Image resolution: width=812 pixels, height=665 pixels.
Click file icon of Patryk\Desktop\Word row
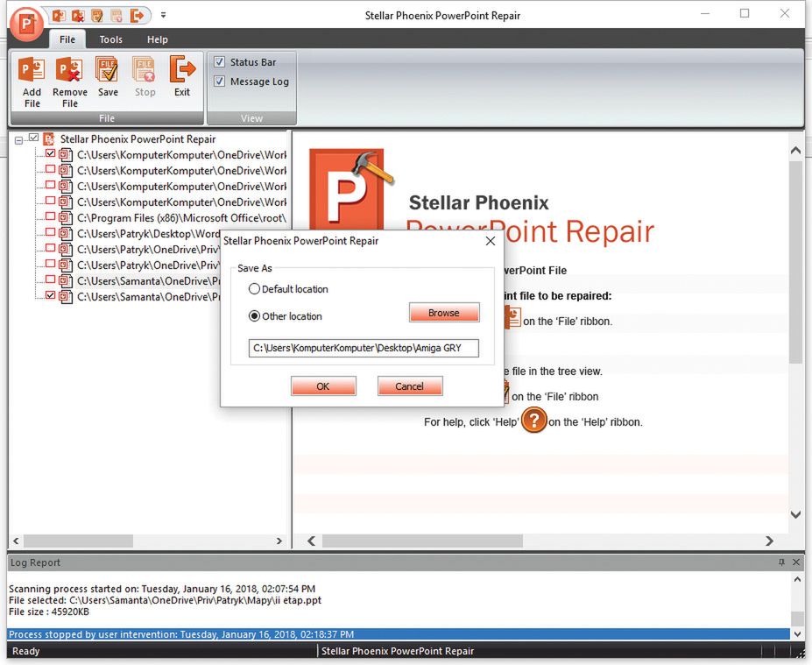[65, 234]
